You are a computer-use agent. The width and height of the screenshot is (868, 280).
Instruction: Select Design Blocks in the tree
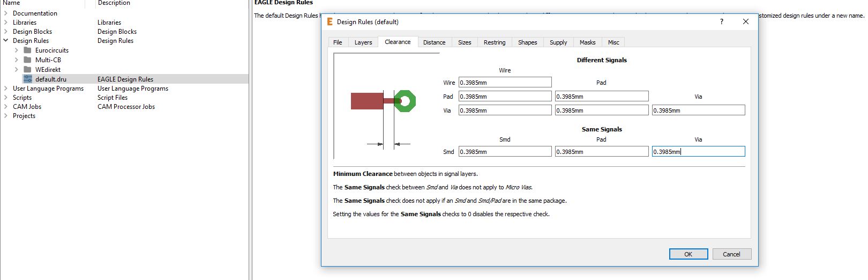pos(32,31)
